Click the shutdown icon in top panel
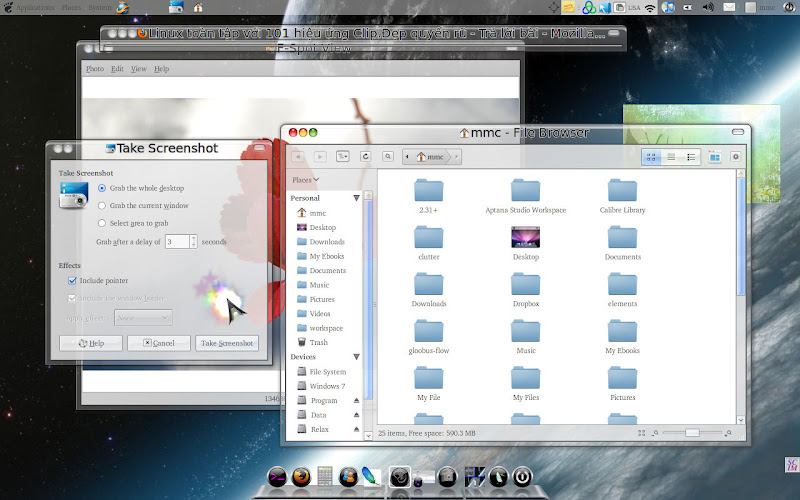Screen dimensions: 800x500 [x=789, y=7]
